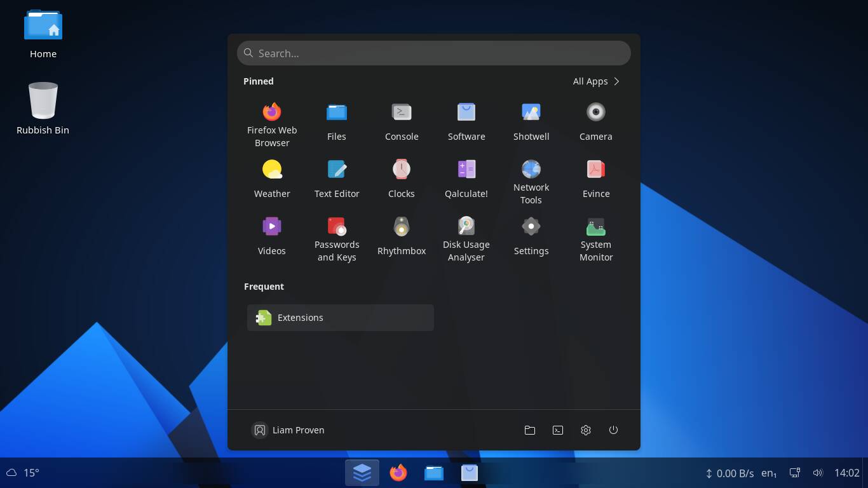
Task: Click the settings gear in menu footer
Action: (585, 430)
